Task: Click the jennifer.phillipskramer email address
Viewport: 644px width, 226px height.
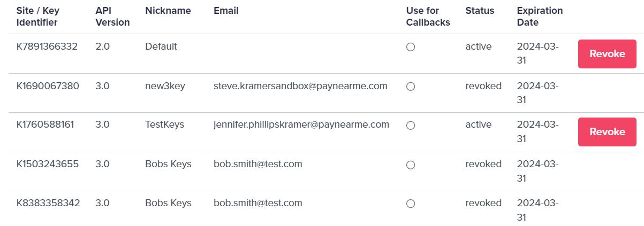Action: pyautogui.click(x=301, y=124)
